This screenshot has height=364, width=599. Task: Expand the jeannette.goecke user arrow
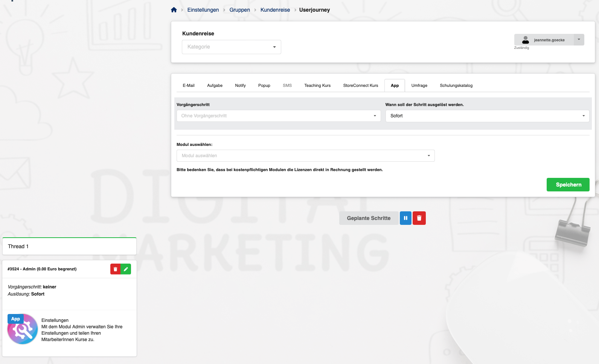[x=579, y=39]
